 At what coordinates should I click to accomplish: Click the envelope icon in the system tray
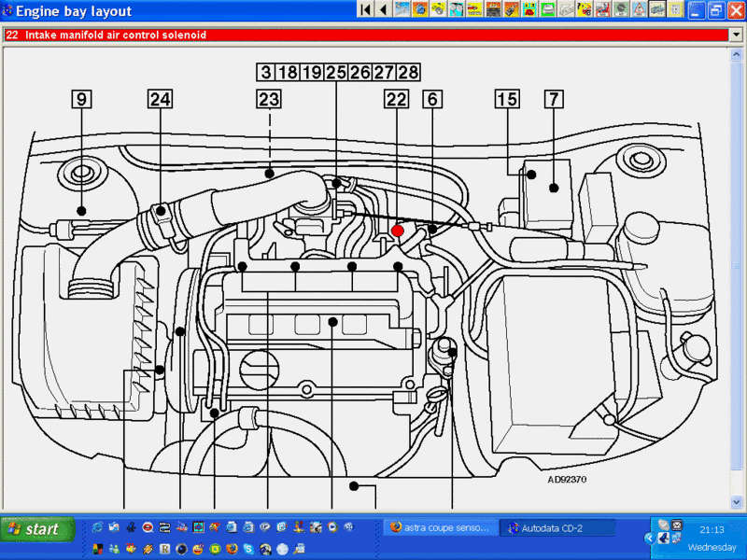(676, 525)
